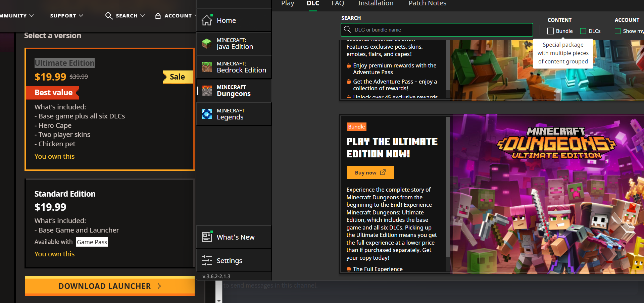Click the launcher version number v.3.6.2-2.1.3
Image resolution: width=644 pixels, height=303 pixels.
[216, 276]
